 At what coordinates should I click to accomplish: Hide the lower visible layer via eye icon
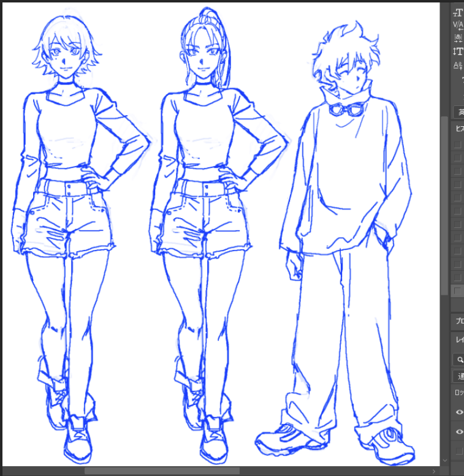(460, 432)
